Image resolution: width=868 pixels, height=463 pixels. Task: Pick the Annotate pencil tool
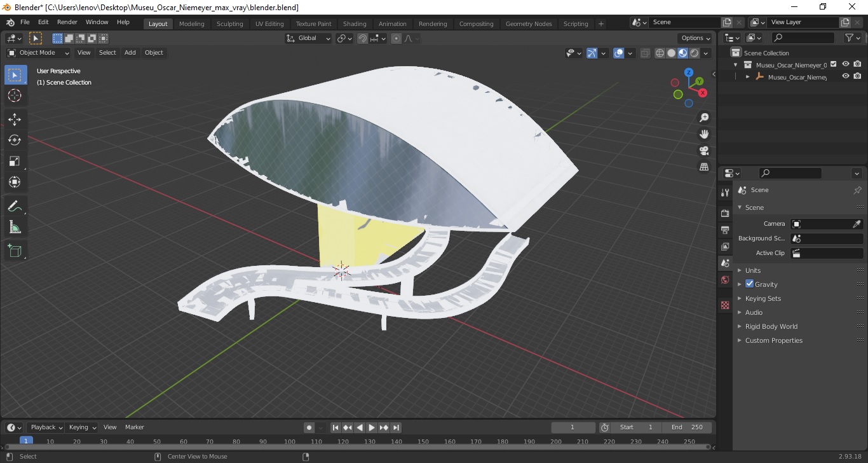coord(15,206)
